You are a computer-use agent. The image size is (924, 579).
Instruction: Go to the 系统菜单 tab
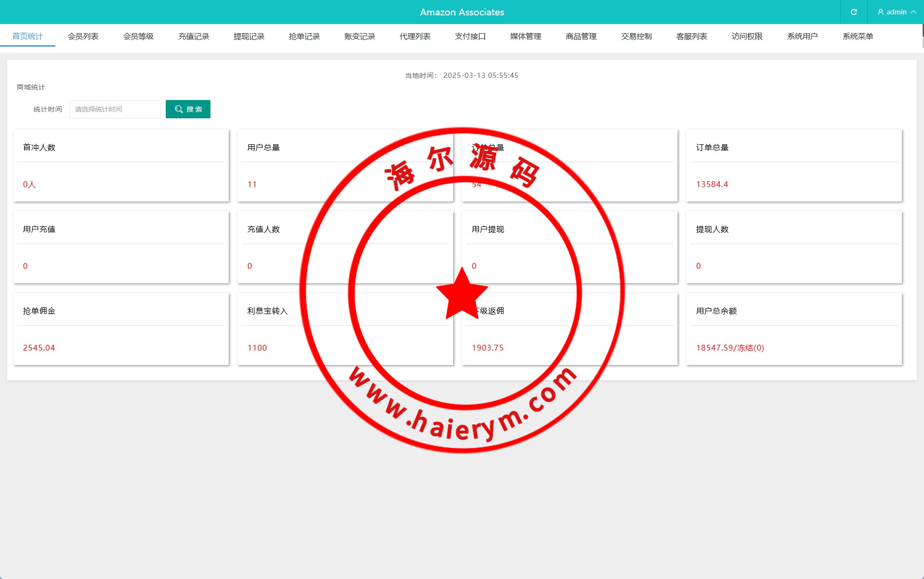click(x=858, y=36)
